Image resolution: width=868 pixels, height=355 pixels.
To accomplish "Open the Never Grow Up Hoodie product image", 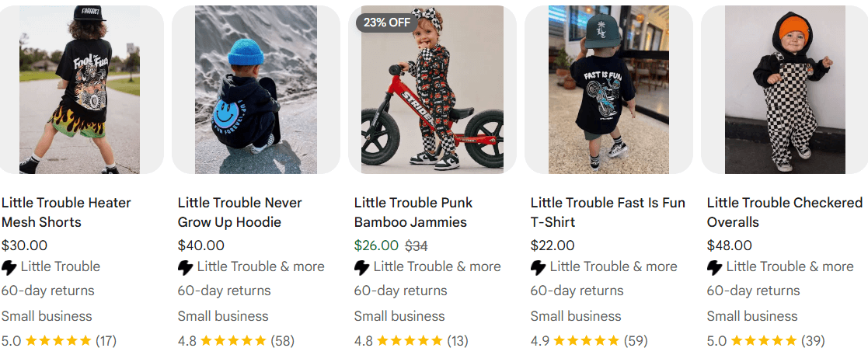I will click(256, 89).
